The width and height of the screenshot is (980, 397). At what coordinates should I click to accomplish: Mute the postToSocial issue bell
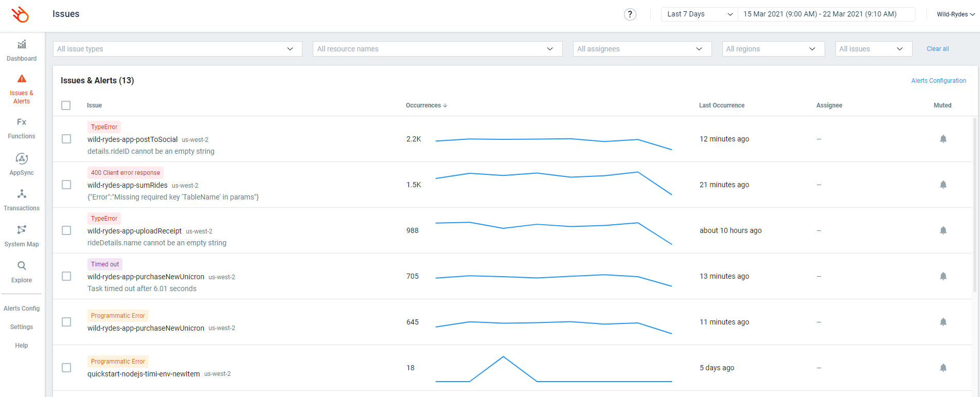coord(943,139)
